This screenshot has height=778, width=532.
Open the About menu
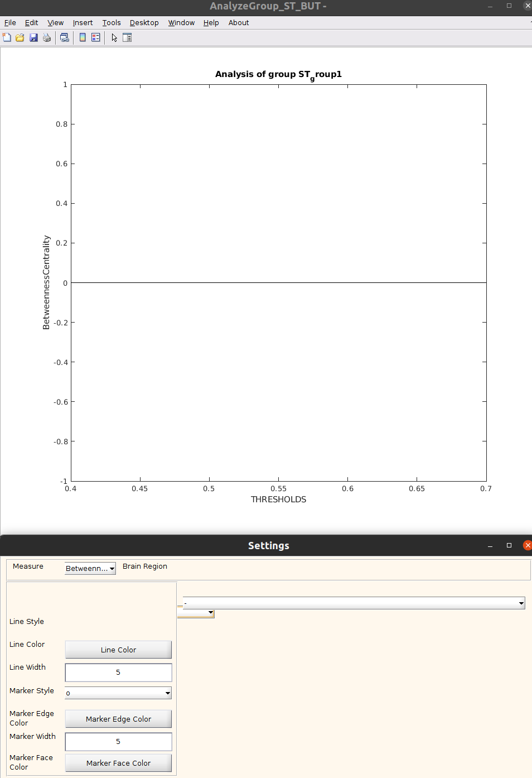point(239,23)
